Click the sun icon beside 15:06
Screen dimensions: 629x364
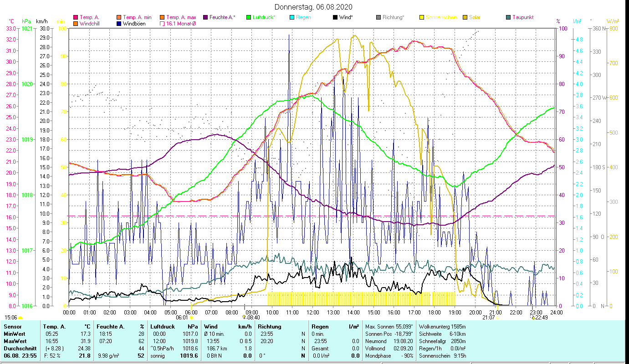[x=20, y=318]
